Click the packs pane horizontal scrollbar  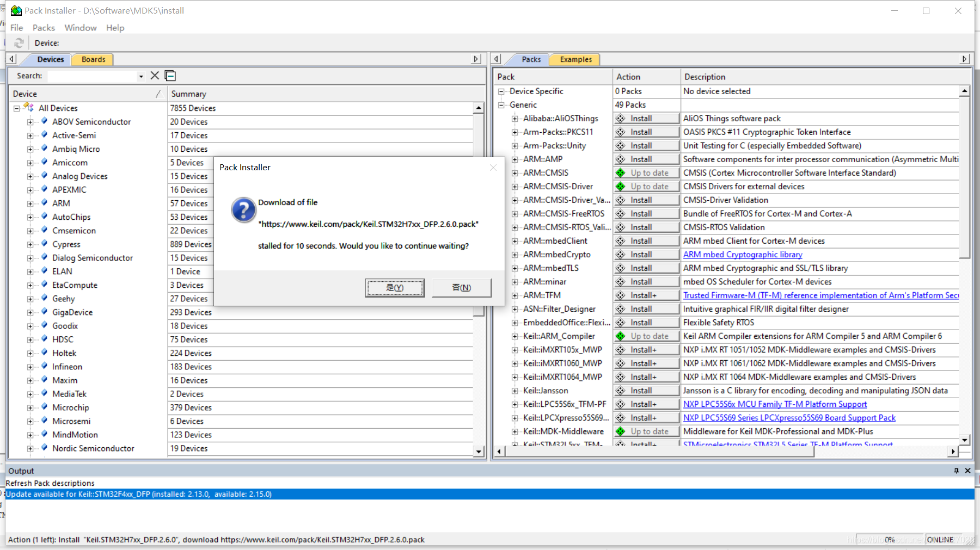click(659, 452)
